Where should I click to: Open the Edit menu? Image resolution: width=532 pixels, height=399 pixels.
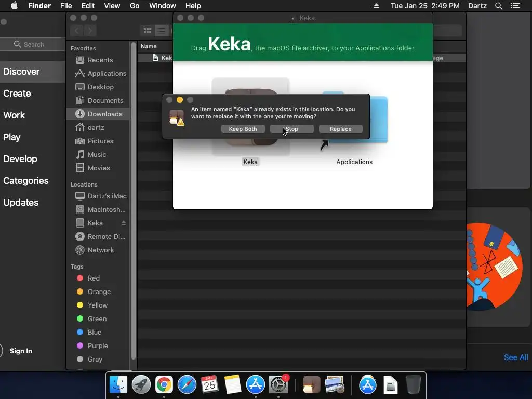click(x=88, y=6)
